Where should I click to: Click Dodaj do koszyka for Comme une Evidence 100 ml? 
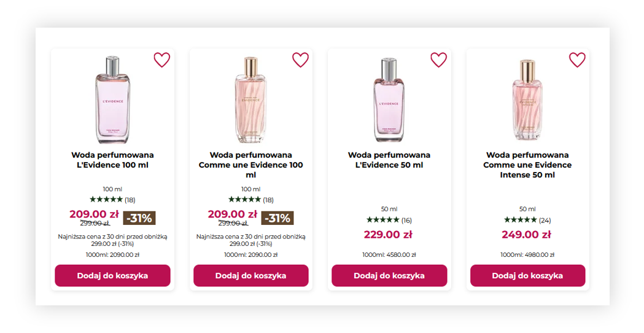[x=251, y=275]
